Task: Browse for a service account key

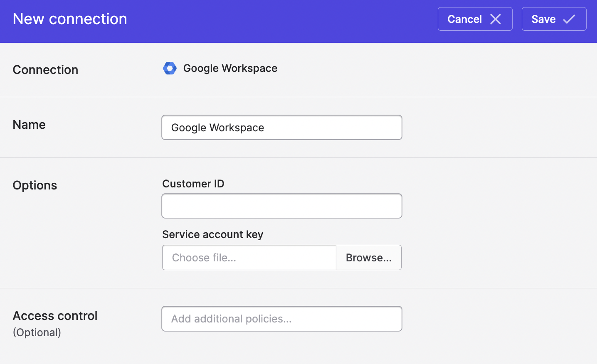Action: (369, 258)
